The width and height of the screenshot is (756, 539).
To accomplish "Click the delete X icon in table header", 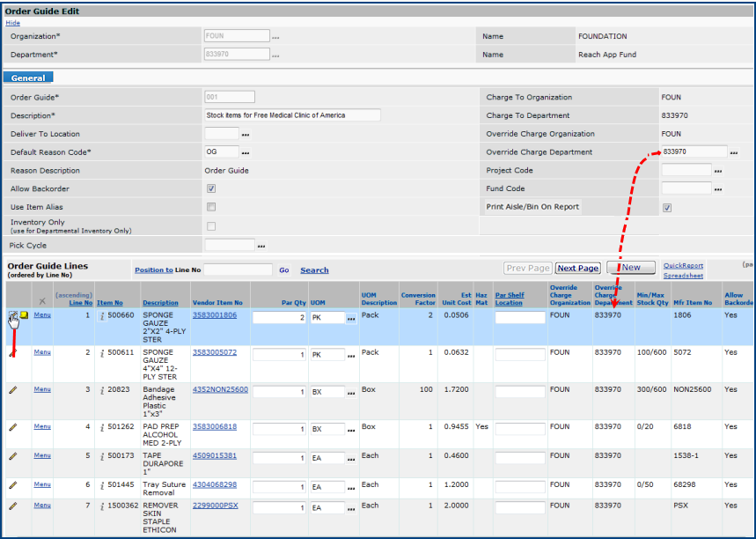I will (41, 301).
